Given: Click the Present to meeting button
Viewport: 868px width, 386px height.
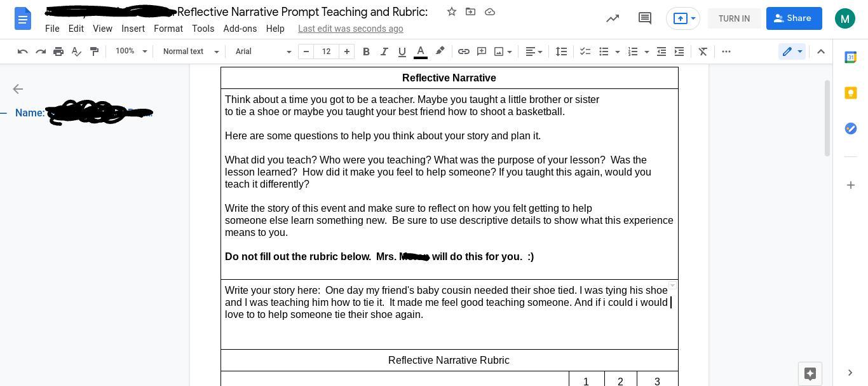Looking at the screenshot, I should click(x=682, y=18).
